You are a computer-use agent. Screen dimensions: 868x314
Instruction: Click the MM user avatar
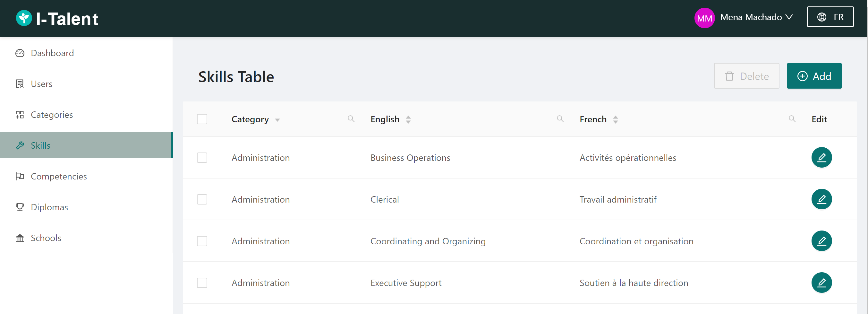pos(704,18)
